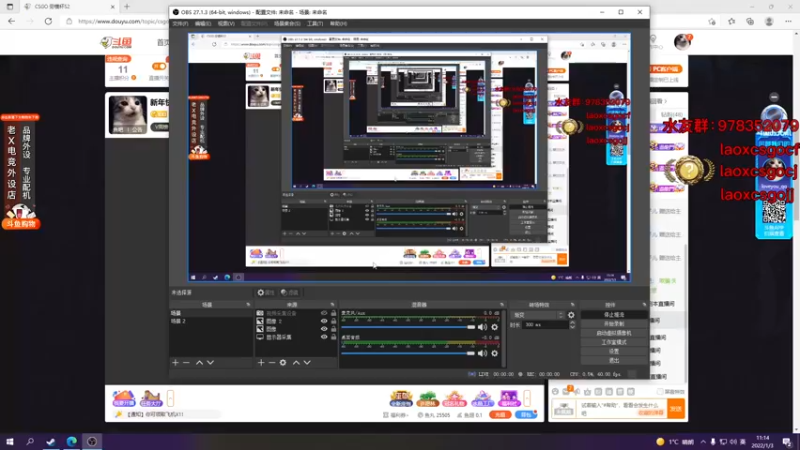Click 停止推流 to stop streaming
Viewport: 800px width, 450px height.
(614, 315)
